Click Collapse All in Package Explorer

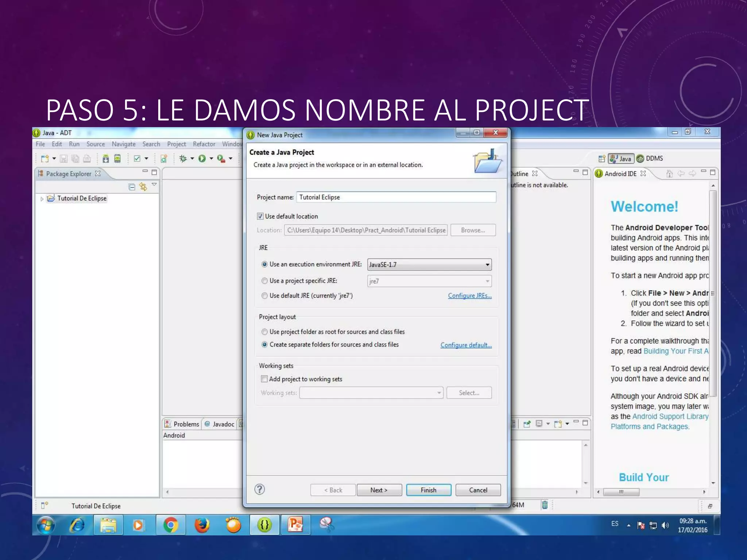coord(132,187)
